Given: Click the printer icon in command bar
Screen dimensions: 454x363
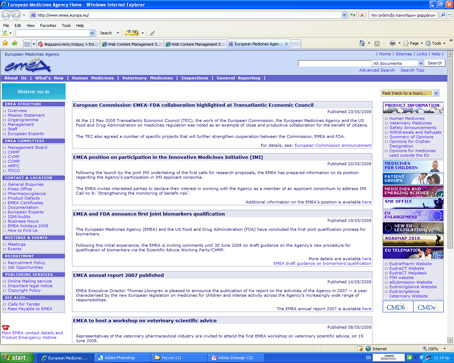Looking at the screenshot, I should [x=392, y=43].
